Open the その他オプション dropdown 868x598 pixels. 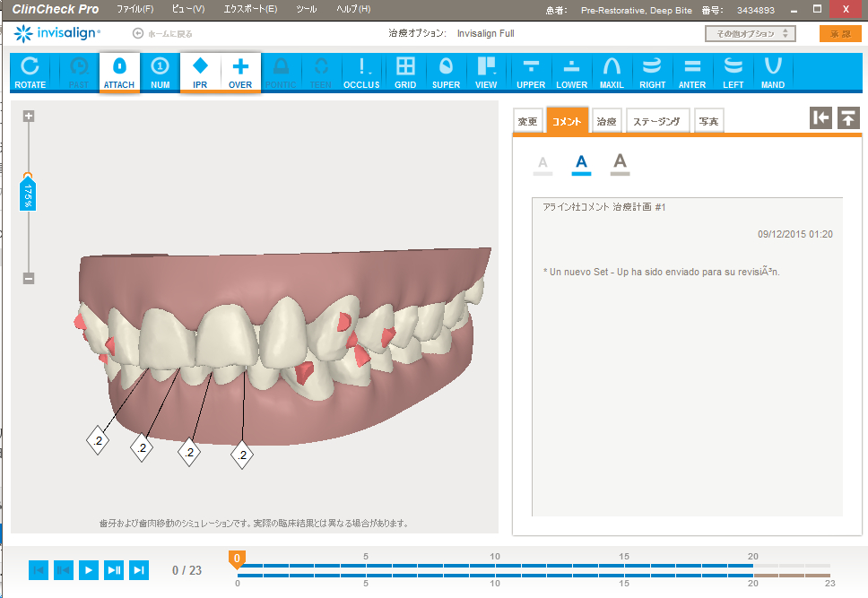click(x=750, y=34)
